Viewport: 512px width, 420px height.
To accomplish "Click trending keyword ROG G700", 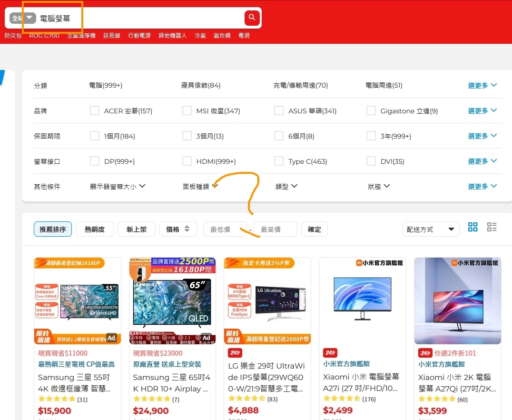I will click(x=44, y=35).
